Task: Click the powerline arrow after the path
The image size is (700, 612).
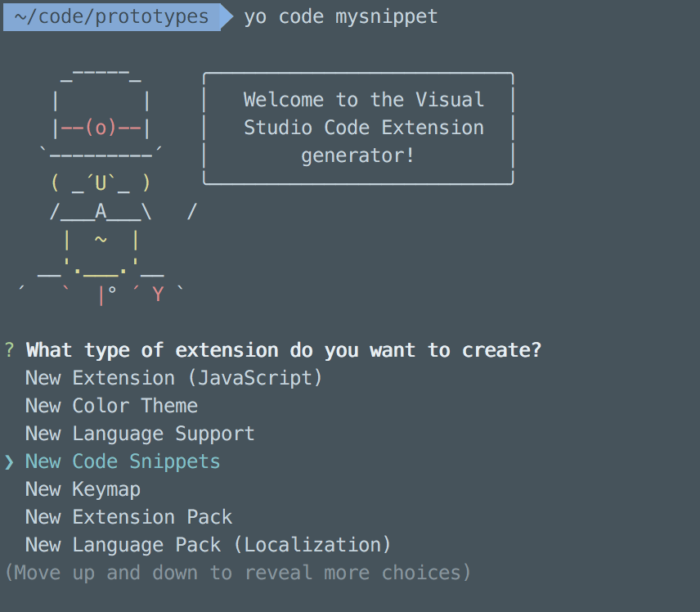Action: 227,16
